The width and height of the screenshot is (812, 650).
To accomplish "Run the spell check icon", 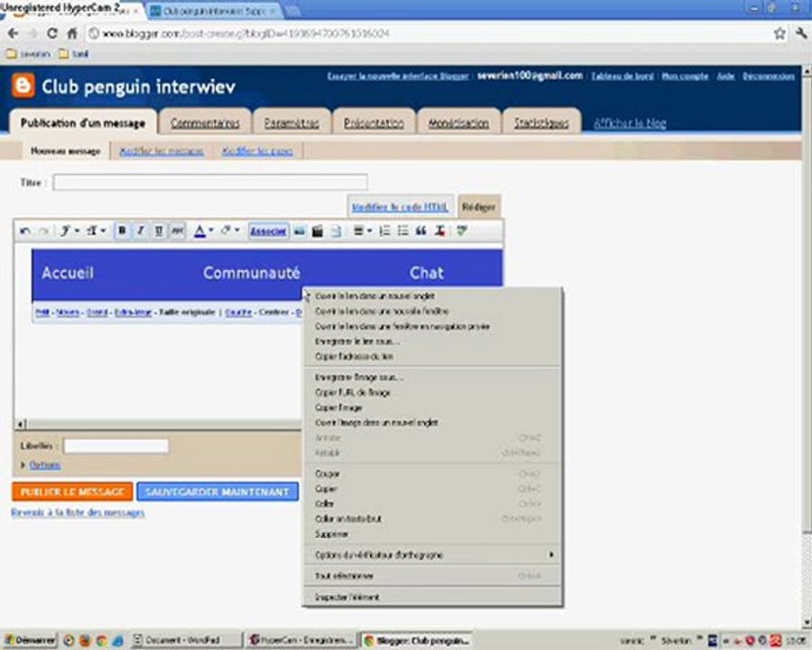I will coord(462,231).
